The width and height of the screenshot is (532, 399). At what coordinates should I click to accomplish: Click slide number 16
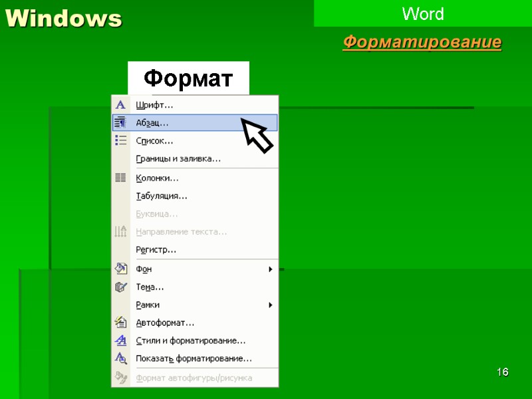[x=503, y=372]
